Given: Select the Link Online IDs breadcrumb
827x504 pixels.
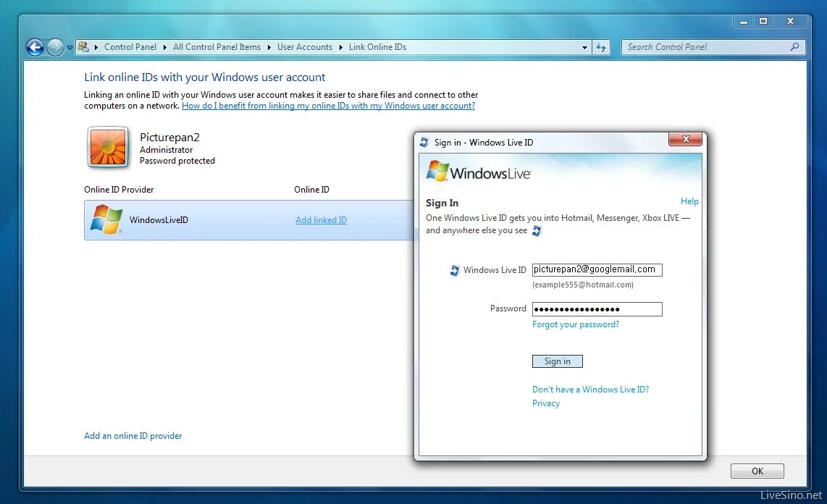Looking at the screenshot, I should [377, 47].
